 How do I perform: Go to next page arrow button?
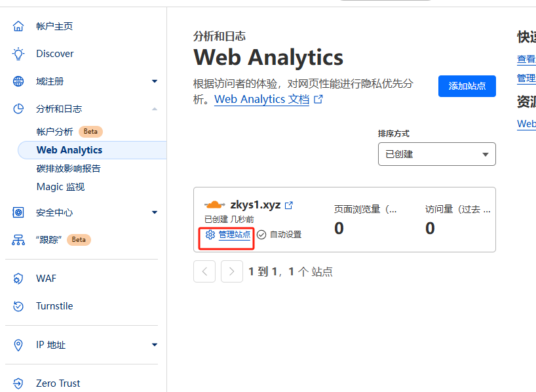click(x=232, y=271)
